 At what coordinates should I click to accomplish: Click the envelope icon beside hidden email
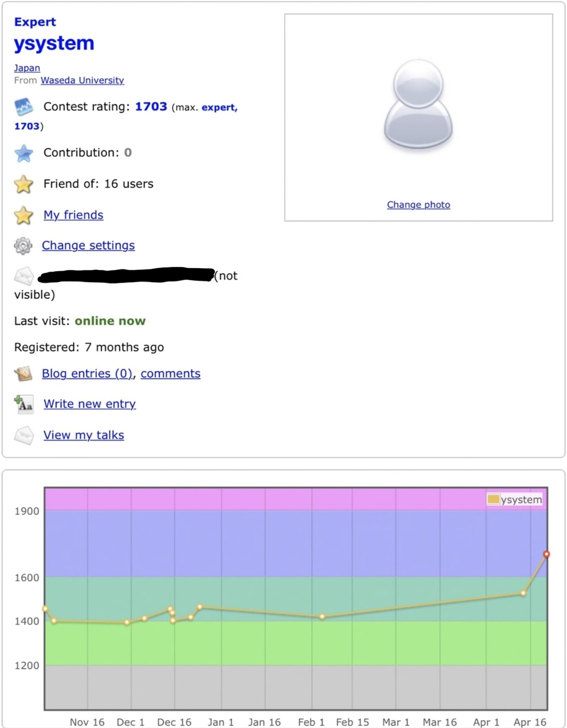point(23,277)
